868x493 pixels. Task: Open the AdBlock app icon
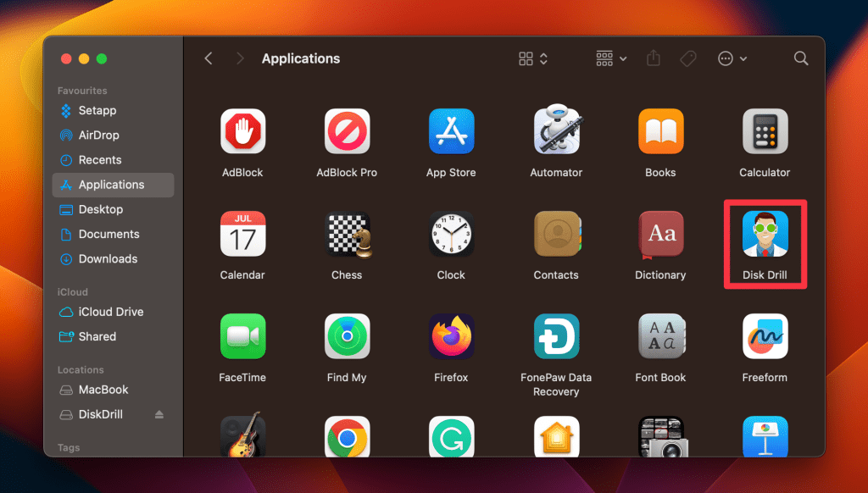(x=242, y=131)
